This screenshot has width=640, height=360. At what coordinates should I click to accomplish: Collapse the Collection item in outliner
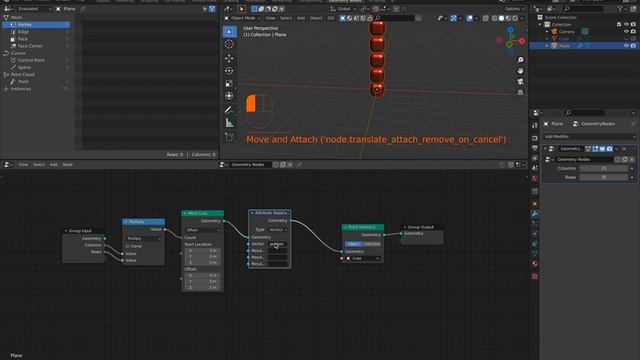[540, 24]
